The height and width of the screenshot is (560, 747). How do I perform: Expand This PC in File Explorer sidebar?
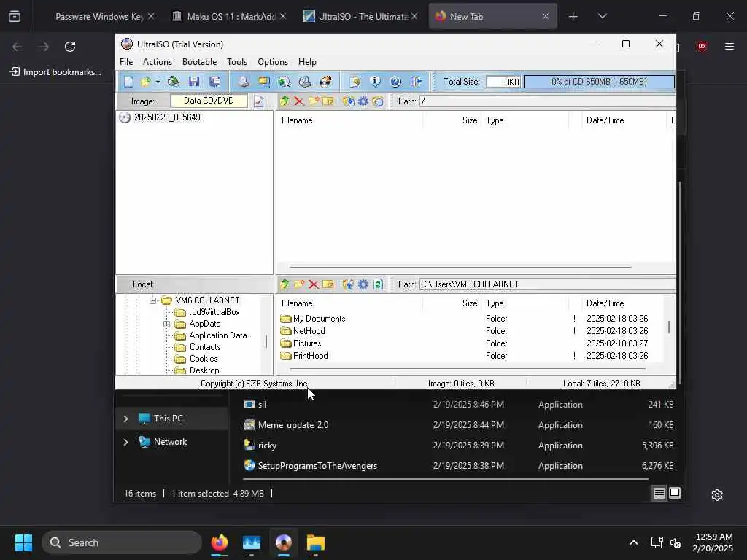[x=125, y=419]
